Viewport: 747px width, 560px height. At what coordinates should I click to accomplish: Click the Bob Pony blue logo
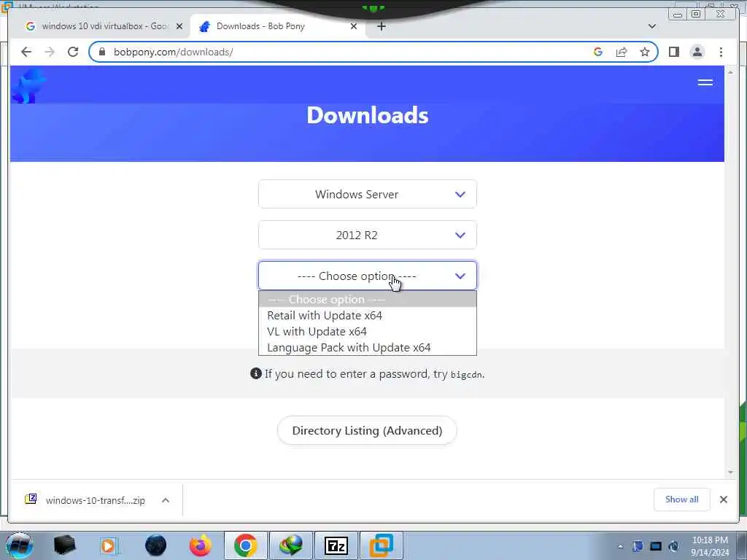click(x=28, y=86)
